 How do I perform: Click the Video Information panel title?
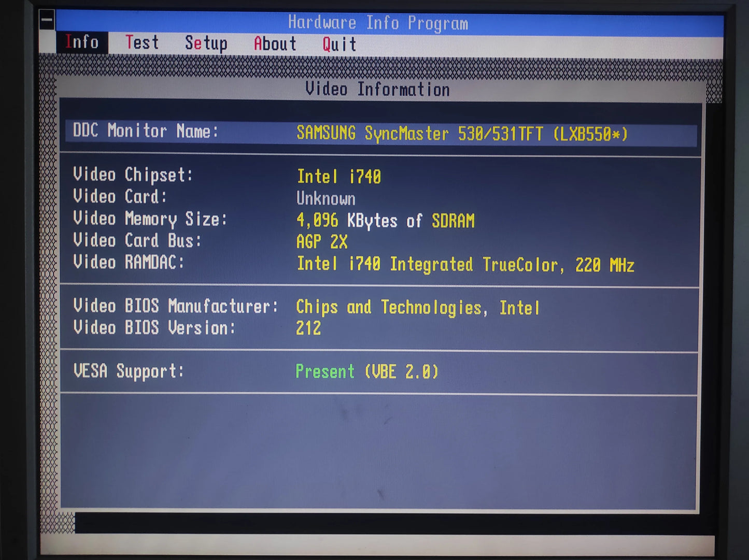tap(377, 89)
